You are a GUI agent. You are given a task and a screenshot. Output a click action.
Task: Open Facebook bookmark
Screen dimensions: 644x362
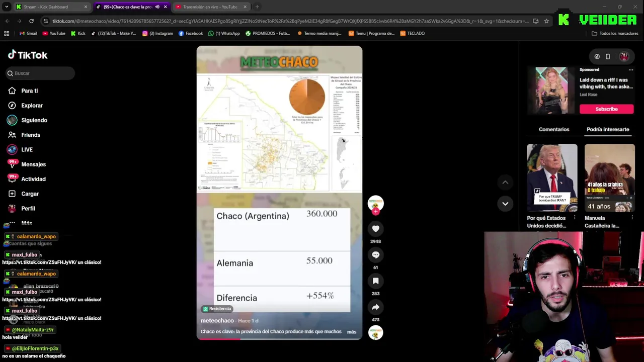[191, 34]
